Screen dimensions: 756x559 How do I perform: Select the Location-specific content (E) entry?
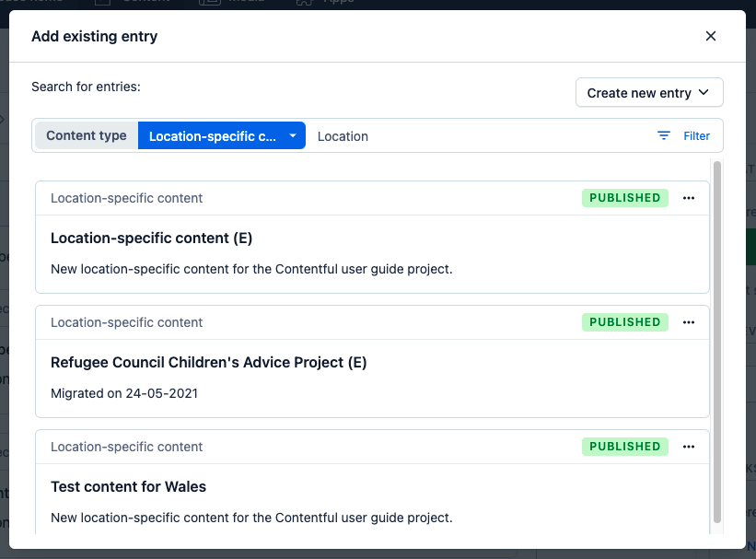pos(151,239)
